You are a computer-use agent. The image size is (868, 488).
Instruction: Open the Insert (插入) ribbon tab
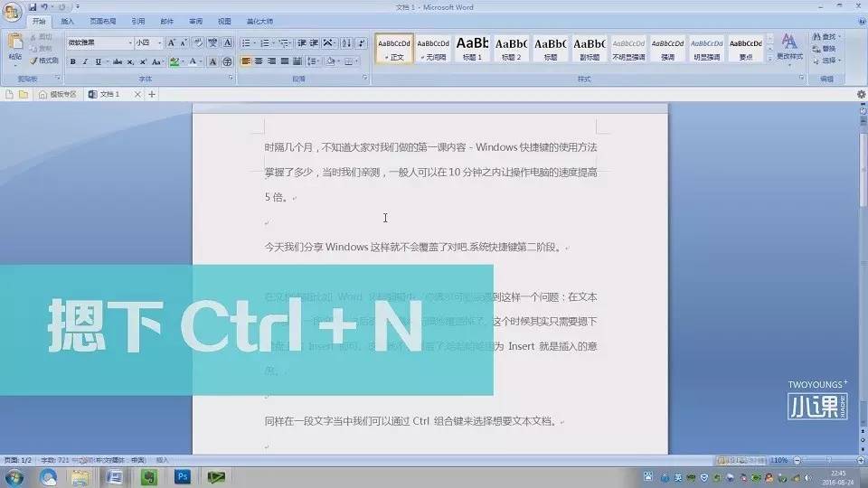coord(67,22)
